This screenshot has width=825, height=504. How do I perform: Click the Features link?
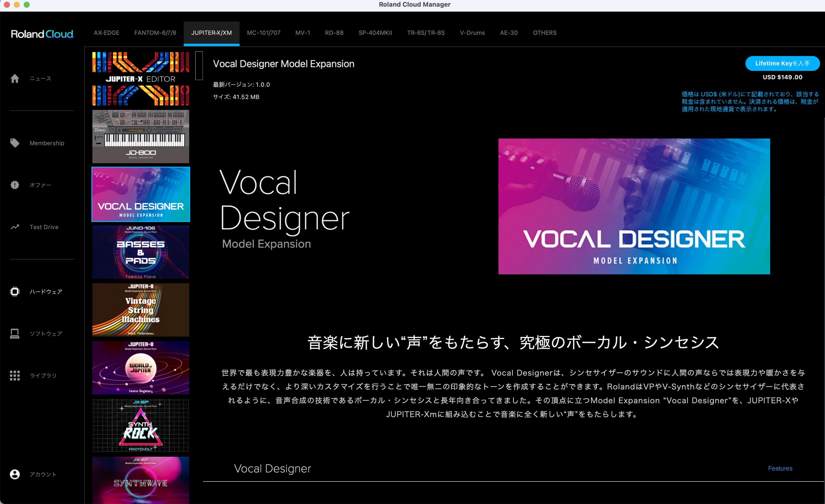click(x=780, y=468)
